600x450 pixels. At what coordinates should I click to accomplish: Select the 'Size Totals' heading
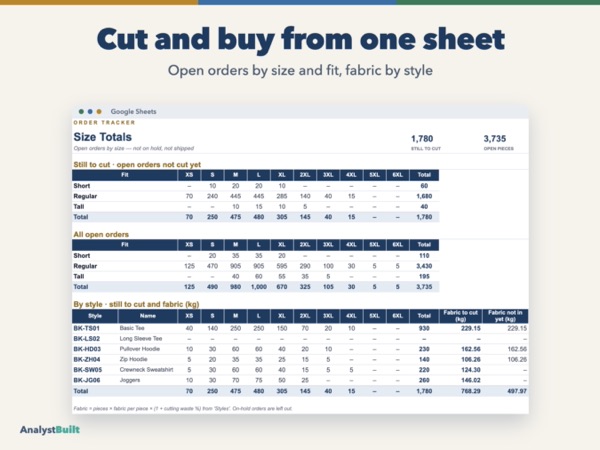[x=103, y=137]
